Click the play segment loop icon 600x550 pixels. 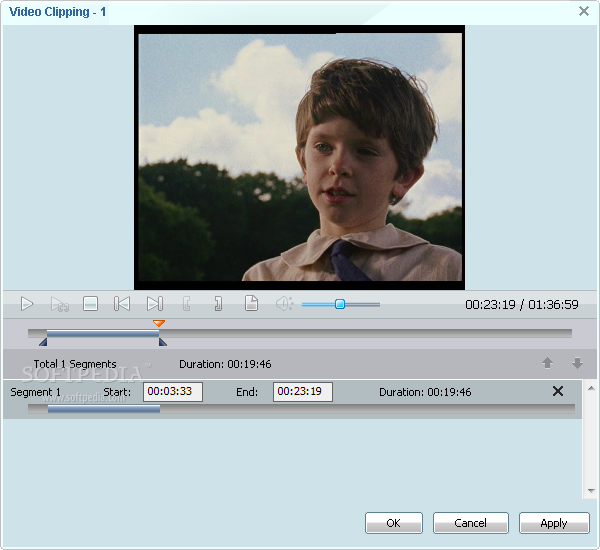60,304
